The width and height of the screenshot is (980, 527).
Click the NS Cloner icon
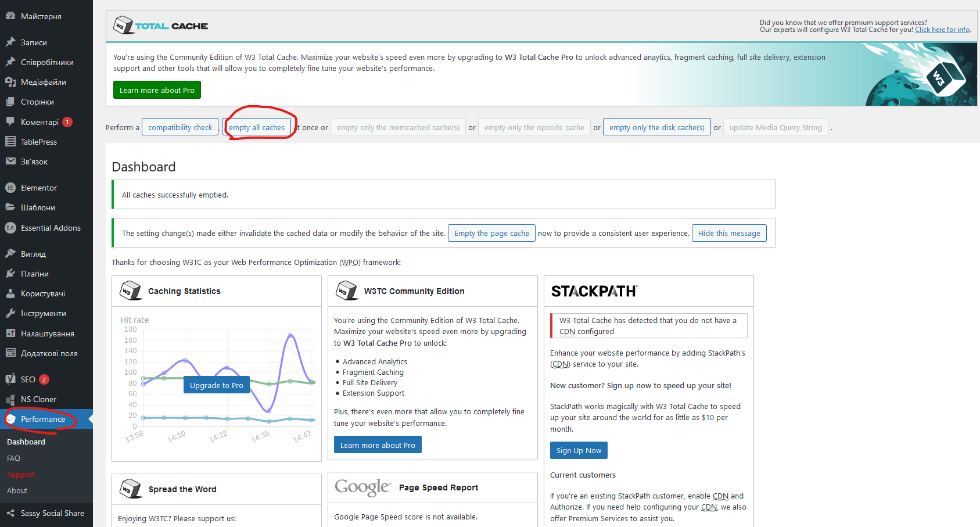coord(10,399)
